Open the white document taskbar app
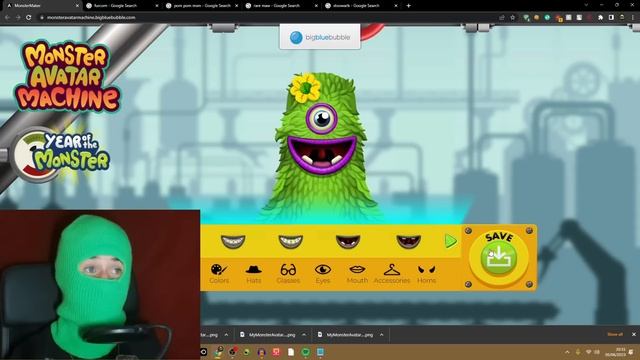 coord(291,352)
